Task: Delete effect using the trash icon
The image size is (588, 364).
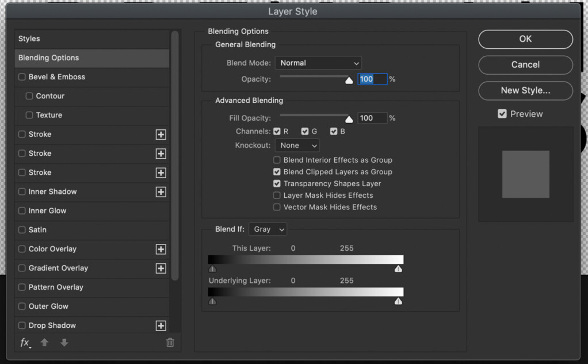Action: click(x=170, y=342)
